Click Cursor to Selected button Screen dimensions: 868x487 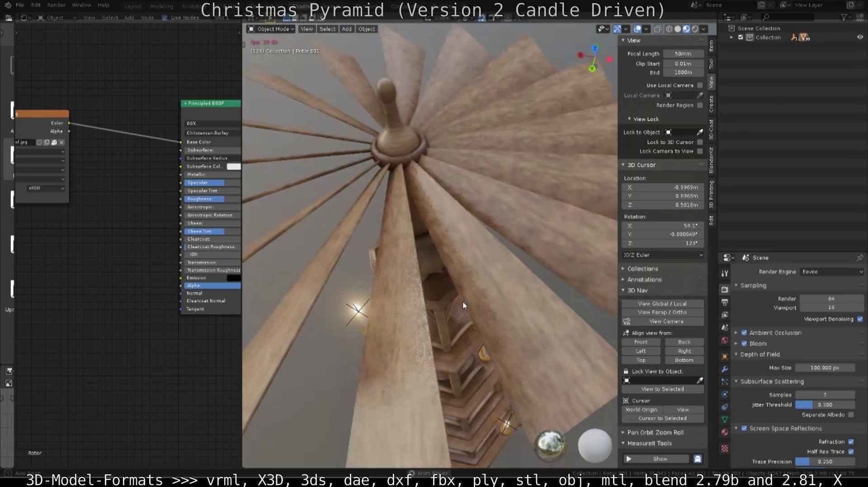[662, 418]
